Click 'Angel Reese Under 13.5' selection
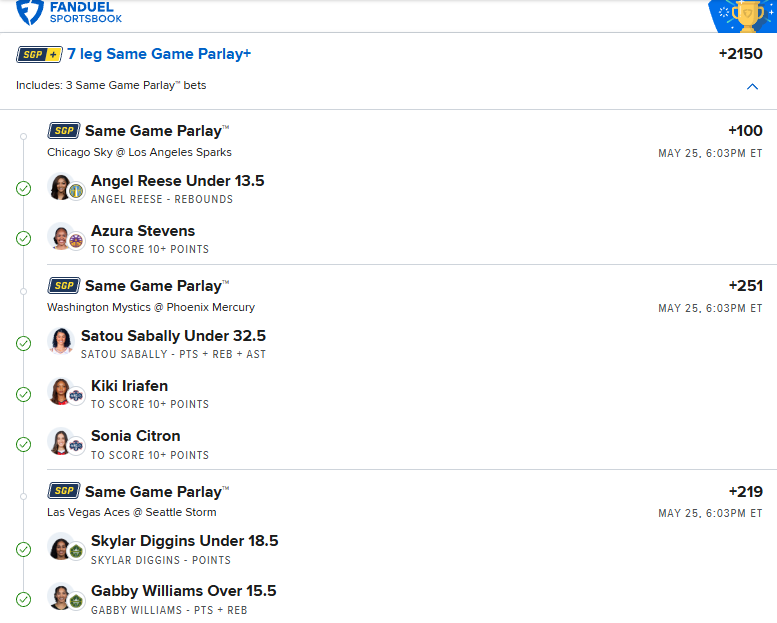Screen dimensions: 777x623 [x=177, y=181]
